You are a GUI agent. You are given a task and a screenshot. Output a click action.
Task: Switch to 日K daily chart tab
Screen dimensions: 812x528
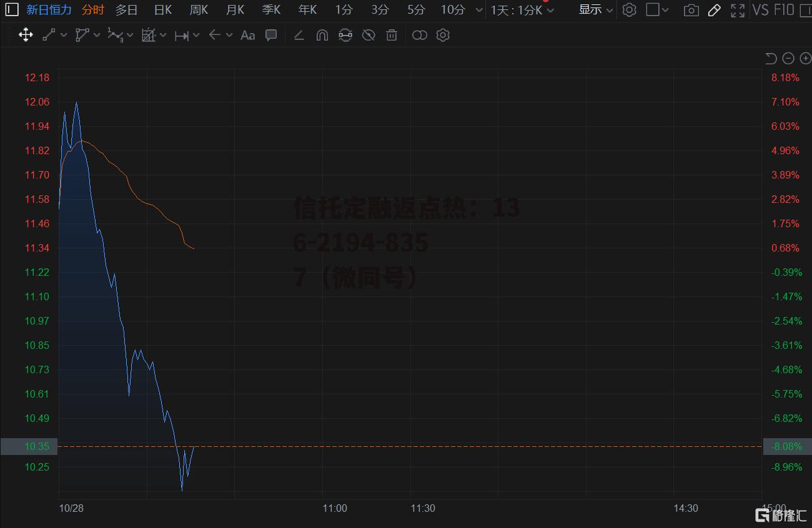click(x=162, y=10)
